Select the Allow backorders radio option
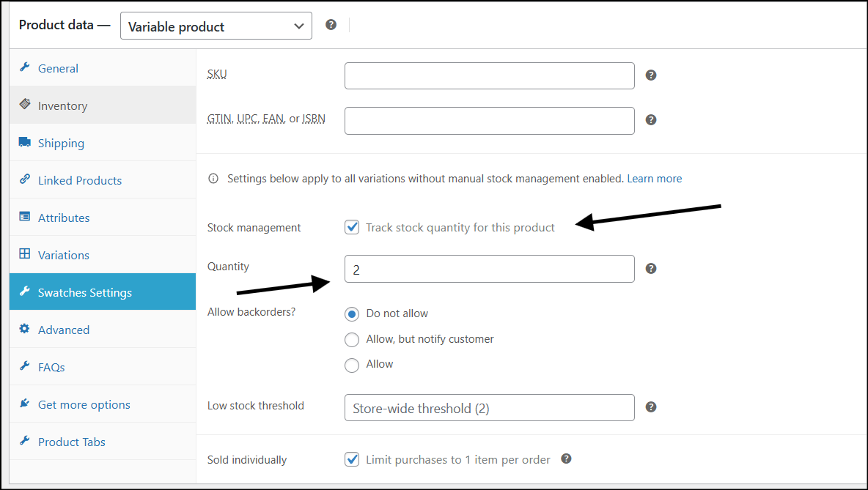 [351, 365]
